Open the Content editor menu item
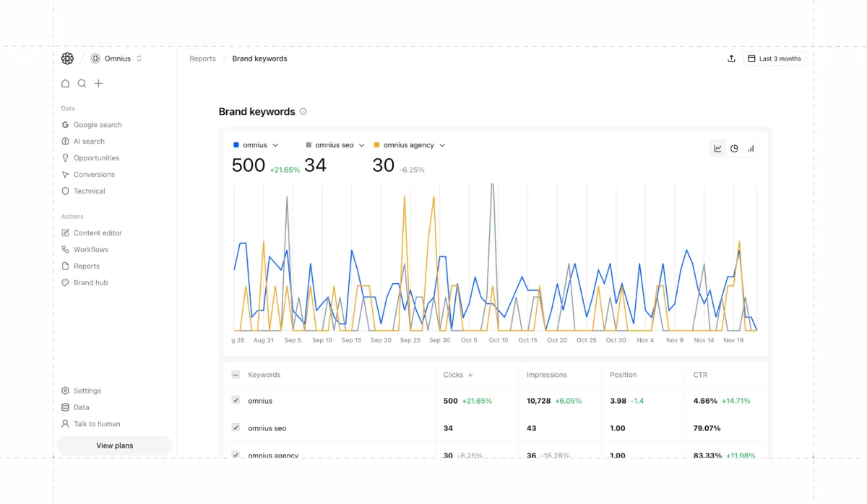This screenshot has width=867, height=504. [x=98, y=233]
